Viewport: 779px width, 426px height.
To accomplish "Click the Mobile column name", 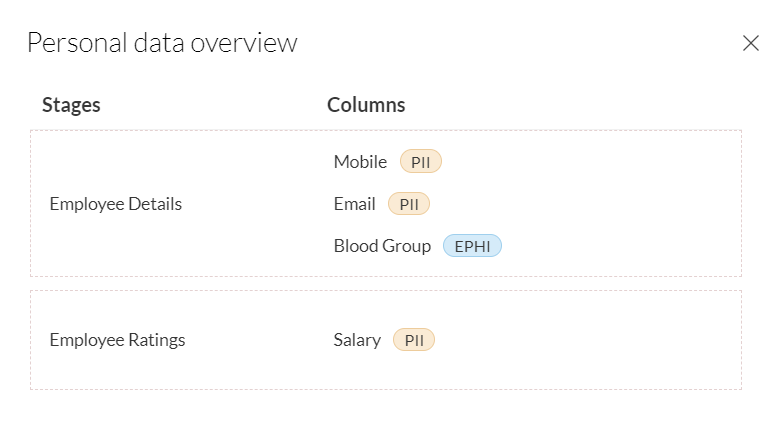I will [360, 162].
